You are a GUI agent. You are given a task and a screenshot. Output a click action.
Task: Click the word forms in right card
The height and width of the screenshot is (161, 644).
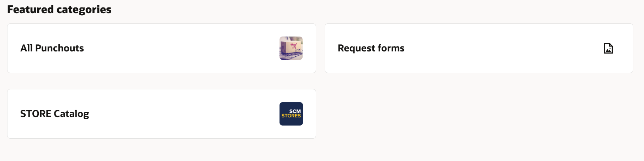coord(391,48)
